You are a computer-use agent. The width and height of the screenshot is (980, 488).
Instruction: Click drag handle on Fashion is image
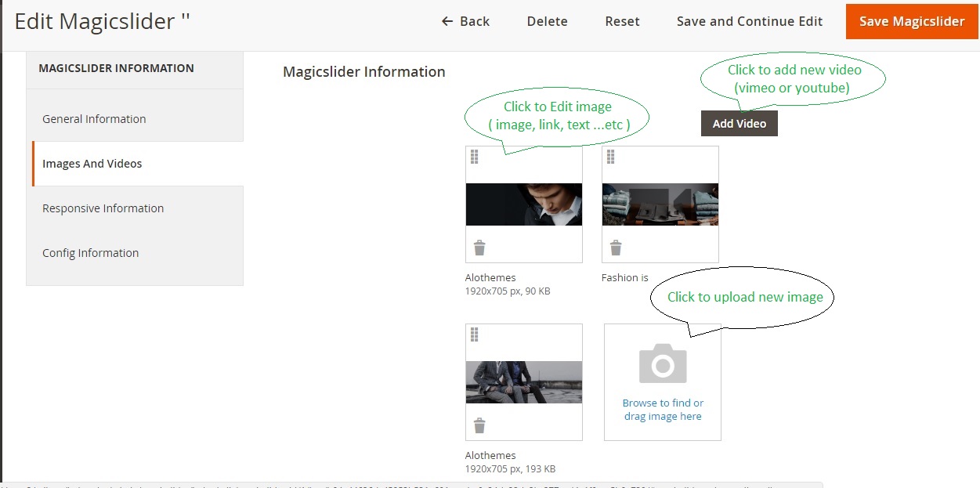click(610, 157)
